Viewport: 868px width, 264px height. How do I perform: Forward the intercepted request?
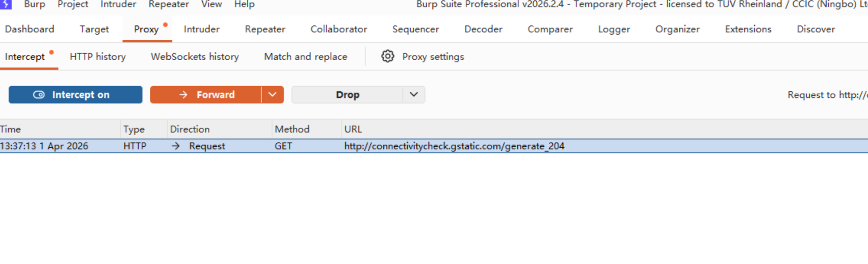pos(205,95)
